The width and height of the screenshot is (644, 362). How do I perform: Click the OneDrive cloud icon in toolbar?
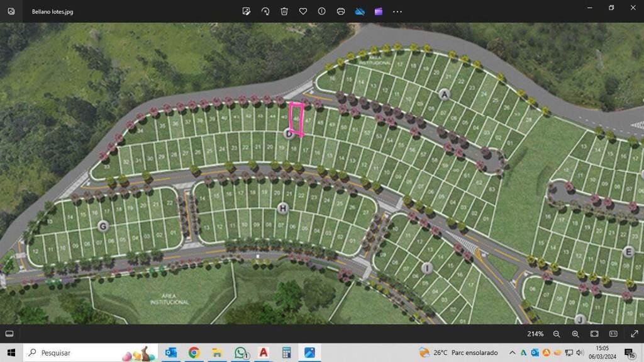click(360, 11)
